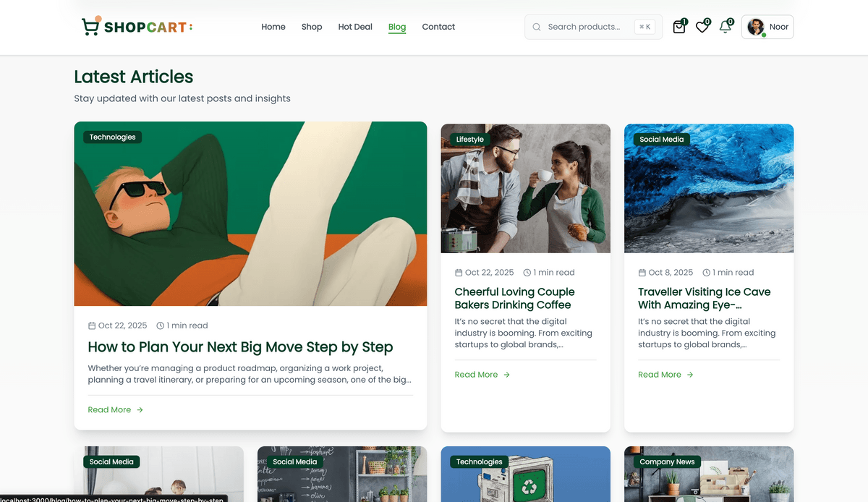The image size is (868, 502).
Task: Go to the Home menu item
Action: tap(273, 27)
